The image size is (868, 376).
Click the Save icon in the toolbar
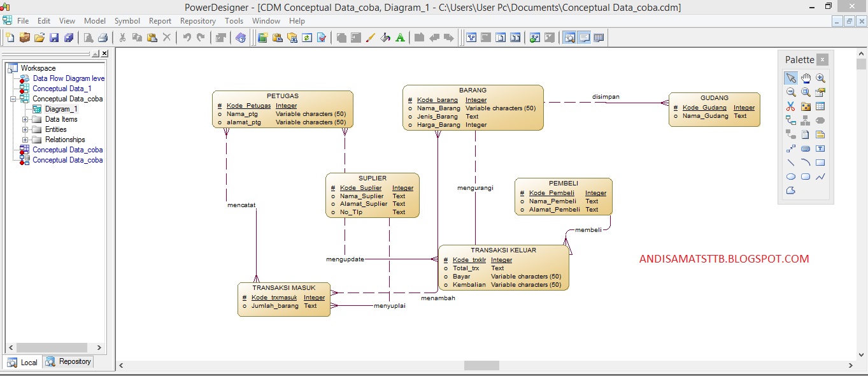click(x=55, y=37)
